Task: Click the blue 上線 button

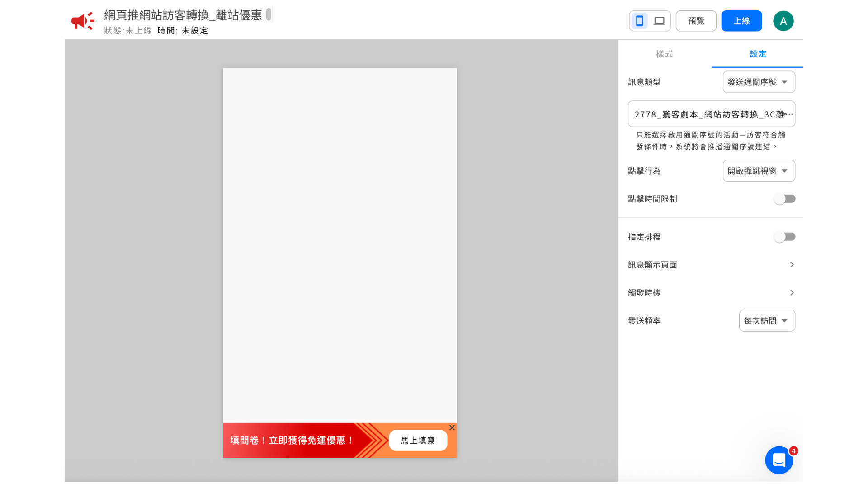Action: pos(741,21)
